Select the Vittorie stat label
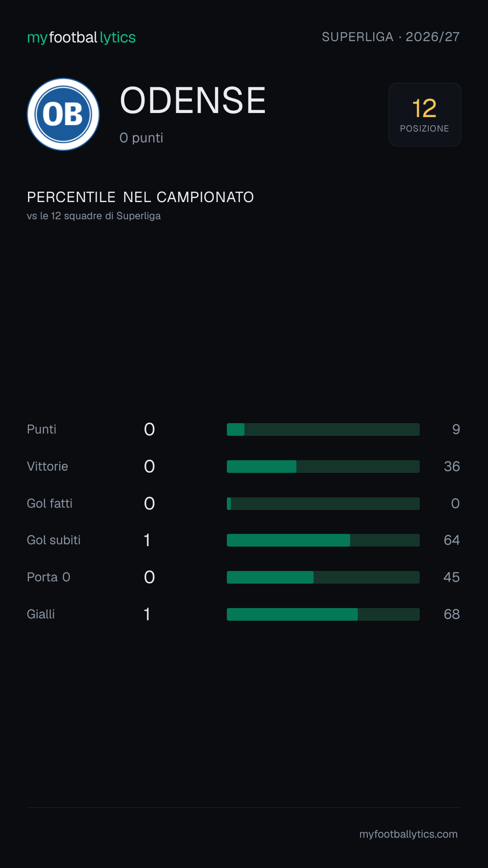 click(x=47, y=467)
